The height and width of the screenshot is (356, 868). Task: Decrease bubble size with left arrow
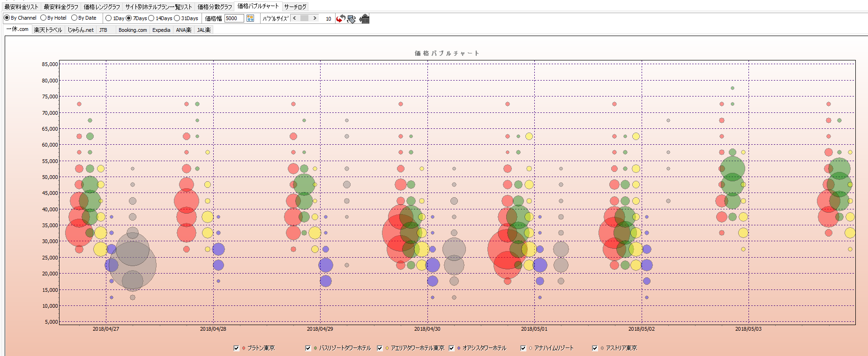pyautogui.click(x=294, y=18)
